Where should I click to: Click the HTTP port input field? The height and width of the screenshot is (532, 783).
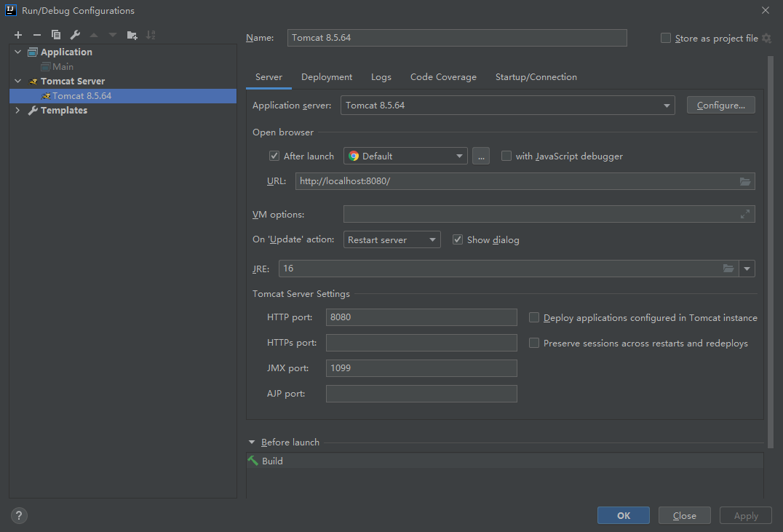point(421,317)
